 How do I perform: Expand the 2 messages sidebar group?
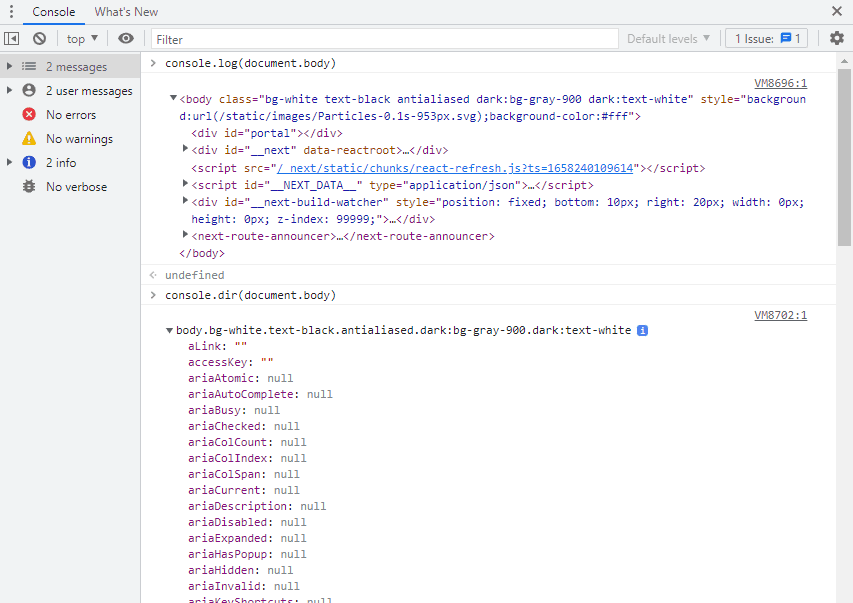[9, 66]
